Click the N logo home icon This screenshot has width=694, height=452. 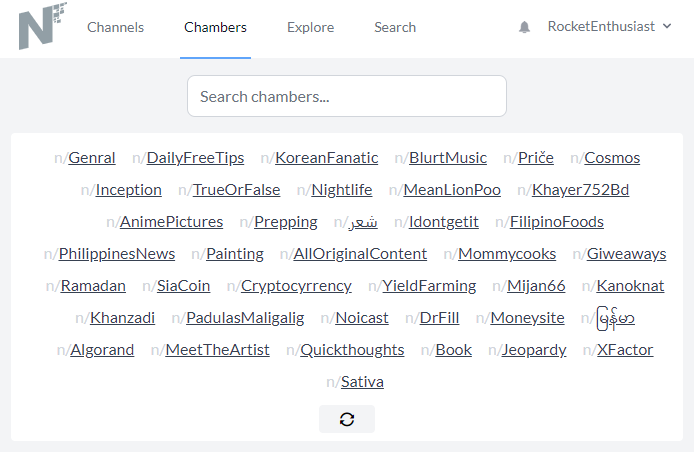point(42,26)
